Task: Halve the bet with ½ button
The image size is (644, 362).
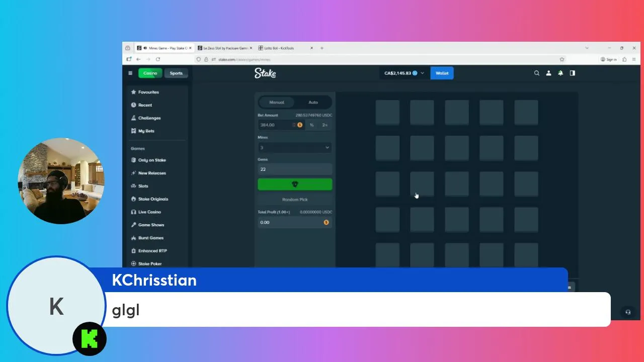Action: pos(312,125)
